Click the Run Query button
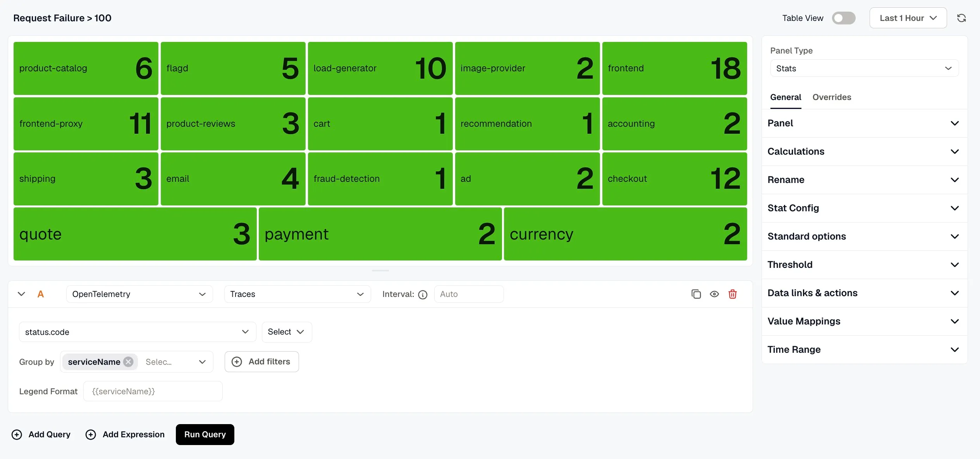The width and height of the screenshot is (980, 459). (205, 435)
